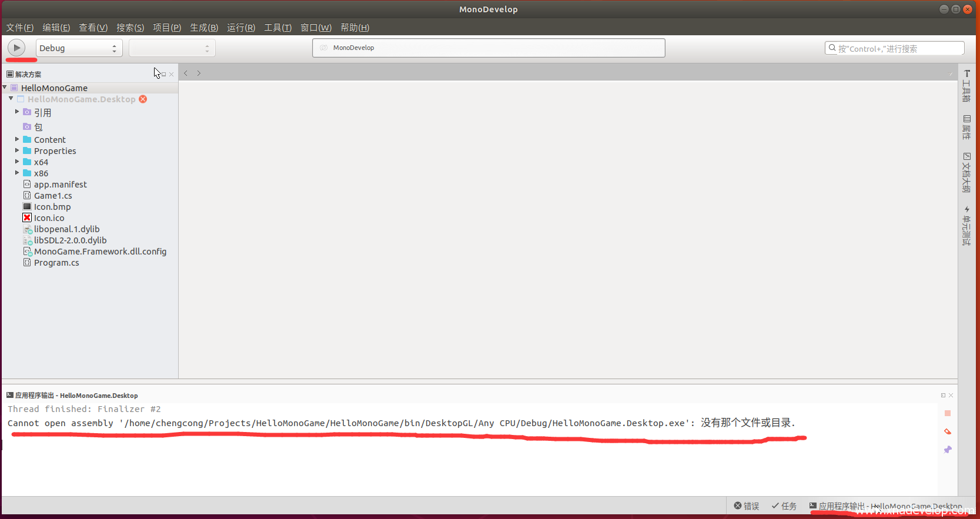Clear output with the eraser icon
Screen dimensions: 980x519
pyautogui.click(x=948, y=431)
